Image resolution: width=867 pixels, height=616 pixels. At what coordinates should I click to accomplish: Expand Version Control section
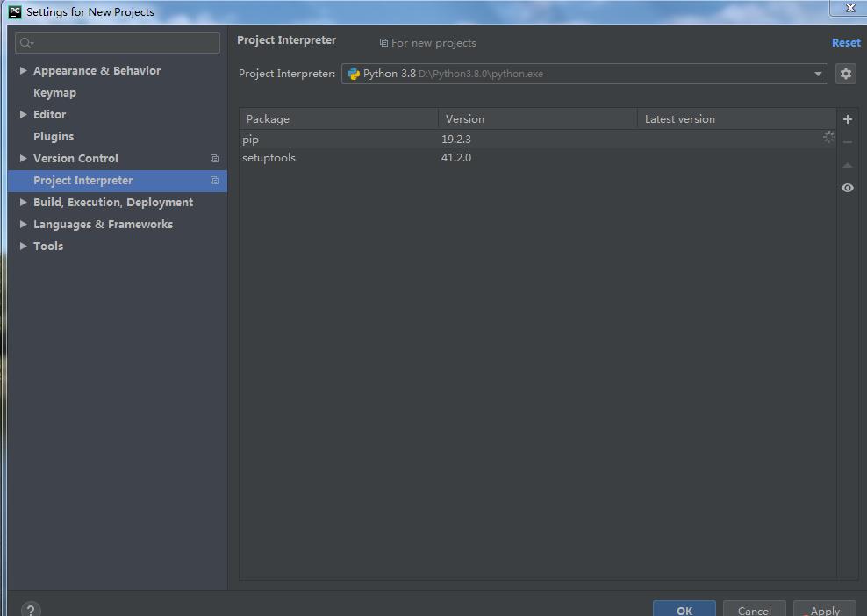[x=23, y=158]
